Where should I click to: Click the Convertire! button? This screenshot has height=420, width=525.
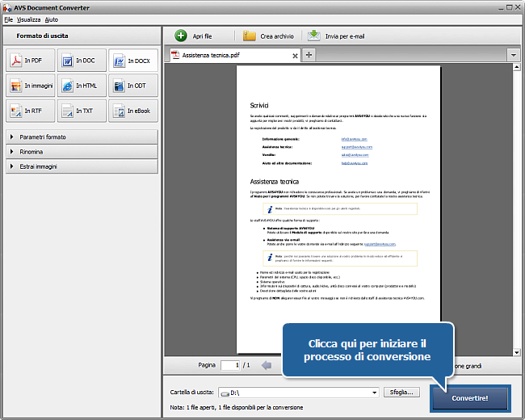click(x=470, y=398)
